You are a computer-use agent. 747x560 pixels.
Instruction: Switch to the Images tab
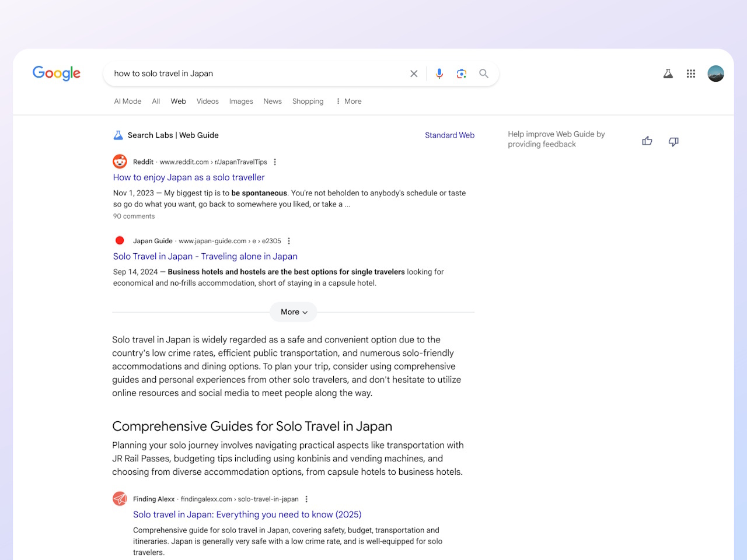(241, 101)
